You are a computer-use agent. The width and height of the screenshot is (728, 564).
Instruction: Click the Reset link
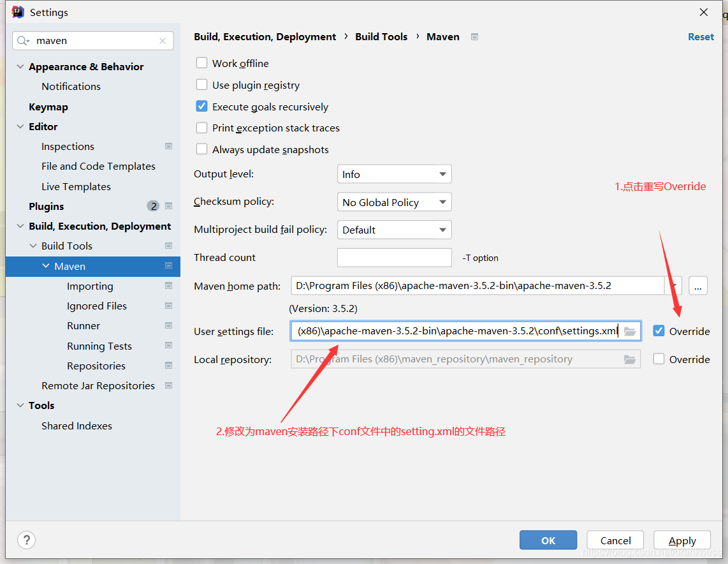tap(701, 37)
